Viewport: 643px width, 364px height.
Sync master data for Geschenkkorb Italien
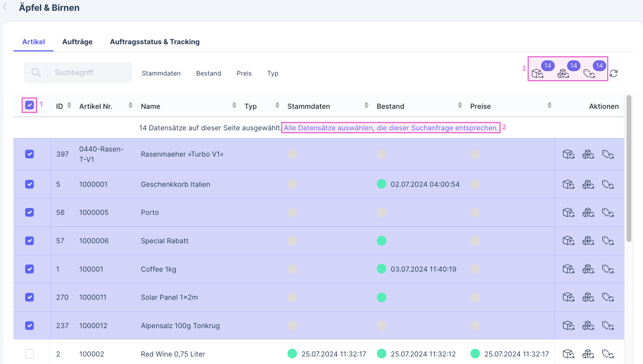(x=568, y=184)
